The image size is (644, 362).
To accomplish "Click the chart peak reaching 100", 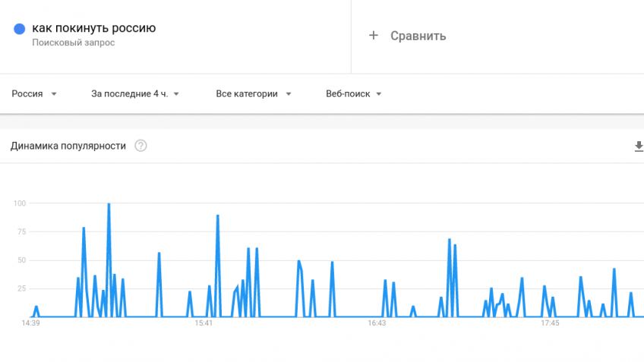I will click(109, 203).
